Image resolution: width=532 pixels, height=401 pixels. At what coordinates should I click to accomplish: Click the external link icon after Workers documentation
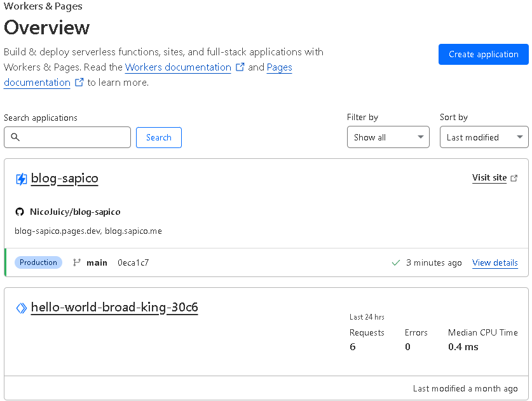tap(240, 67)
